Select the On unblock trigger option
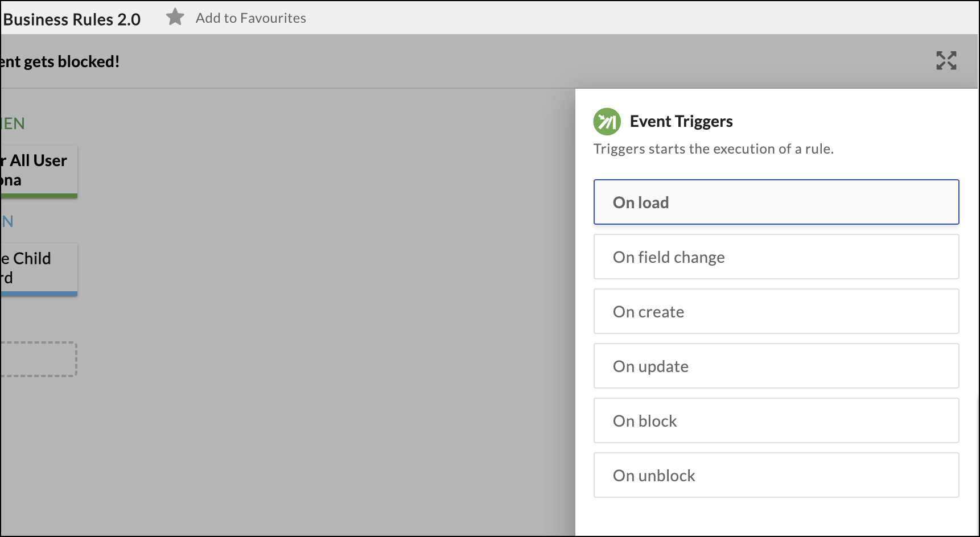This screenshot has height=537, width=980. pos(776,476)
